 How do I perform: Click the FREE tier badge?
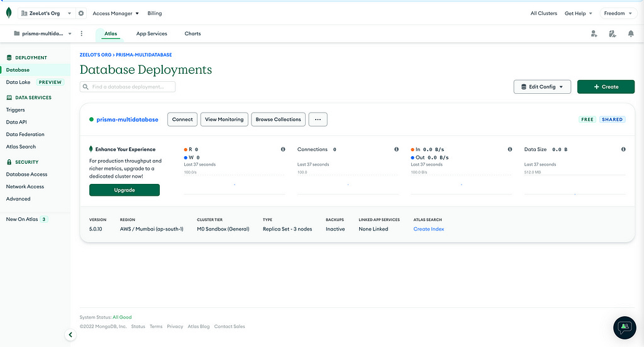point(587,120)
